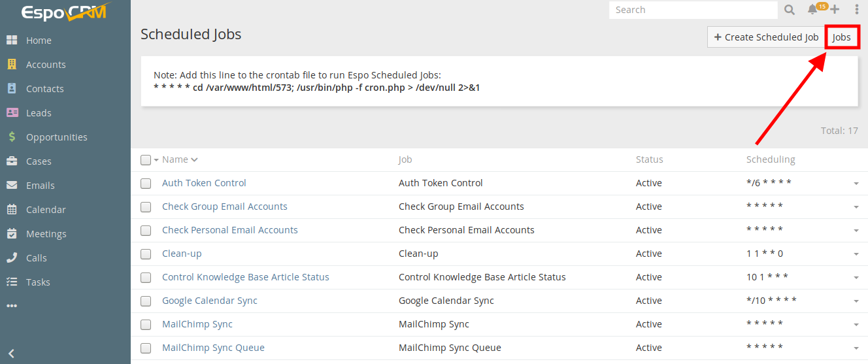This screenshot has width=868, height=364.
Task: Collapse the sidebar with the arrow icon
Action: click(11, 354)
